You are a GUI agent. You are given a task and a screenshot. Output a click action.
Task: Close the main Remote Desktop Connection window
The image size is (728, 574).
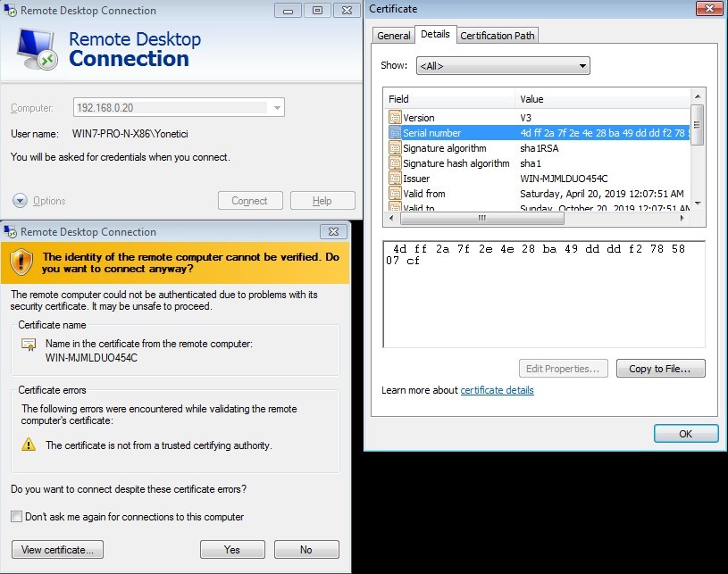(x=347, y=10)
